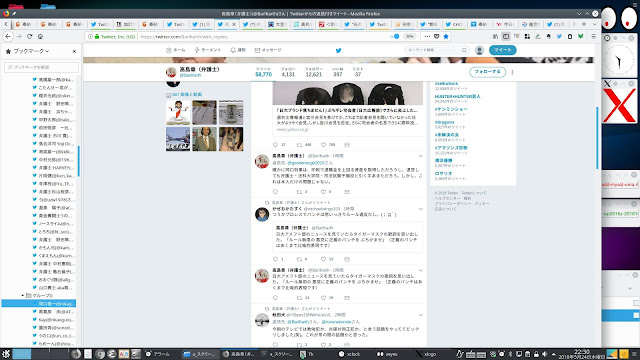This screenshot has width=640, height=360.
Task: Toggle the Firefox sidebar button
Action: click(x=506, y=36)
